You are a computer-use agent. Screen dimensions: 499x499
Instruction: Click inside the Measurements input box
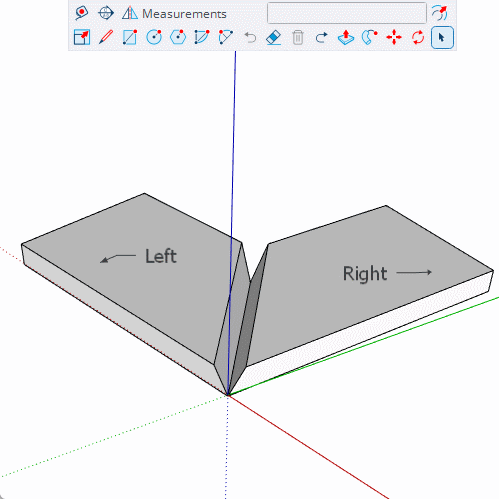pos(347,13)
